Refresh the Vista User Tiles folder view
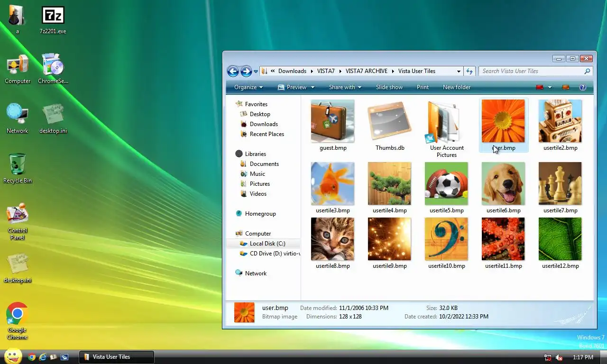This screenshot has height=364, width=607. click(469, 71)
